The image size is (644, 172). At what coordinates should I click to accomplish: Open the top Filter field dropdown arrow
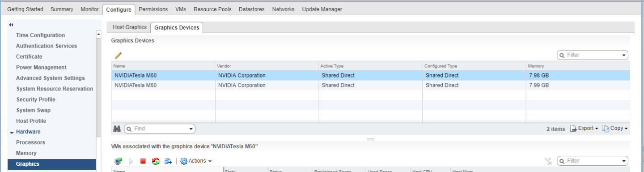click(x=624, y=55)
